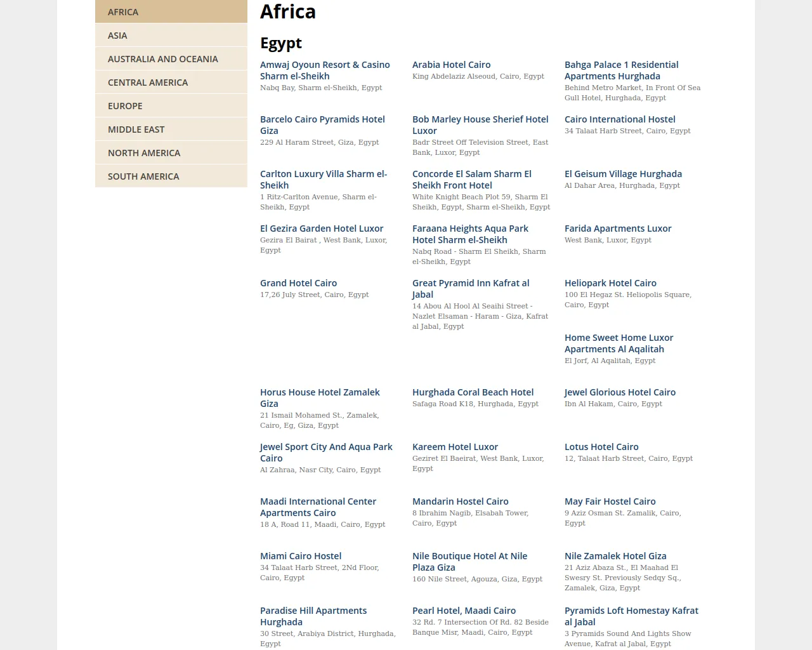This screenshot has height=650, width=812.
Task: Click the 'El Jorf, Al Aqalitah, Egypt' address
Action: 610,361
